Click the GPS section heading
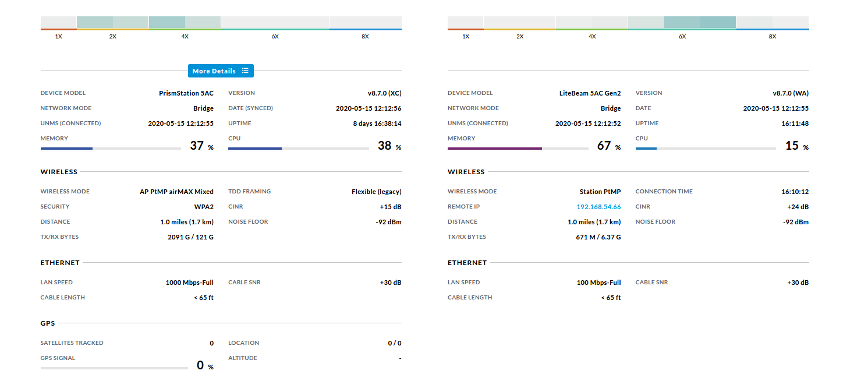Screen dimensions: 868x388 click(x=47, y=323)
